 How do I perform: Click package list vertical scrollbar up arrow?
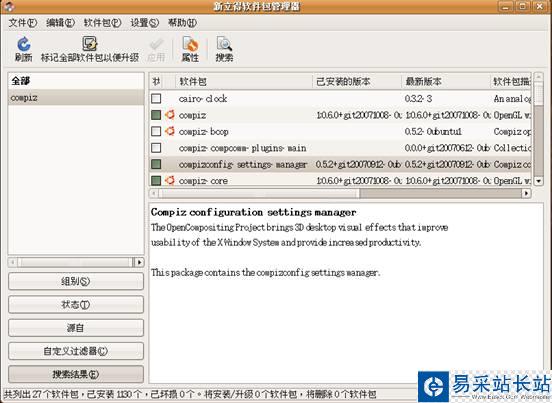tap(538, 77)
